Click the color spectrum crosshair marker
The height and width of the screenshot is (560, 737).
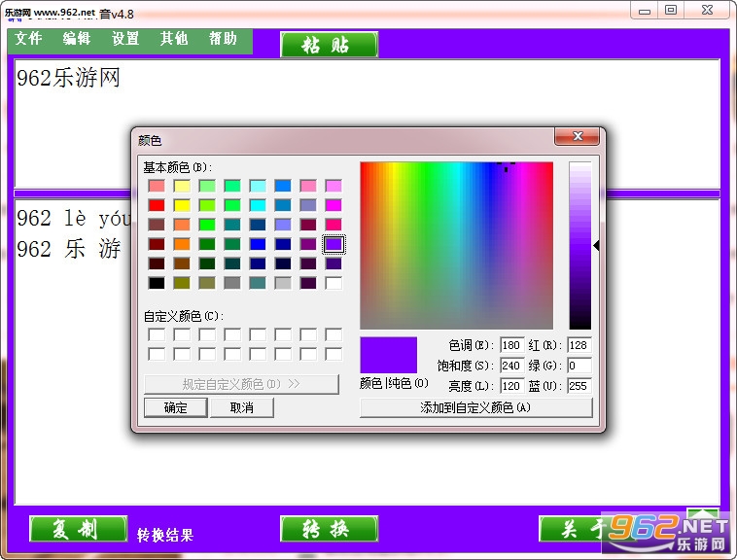506,165
